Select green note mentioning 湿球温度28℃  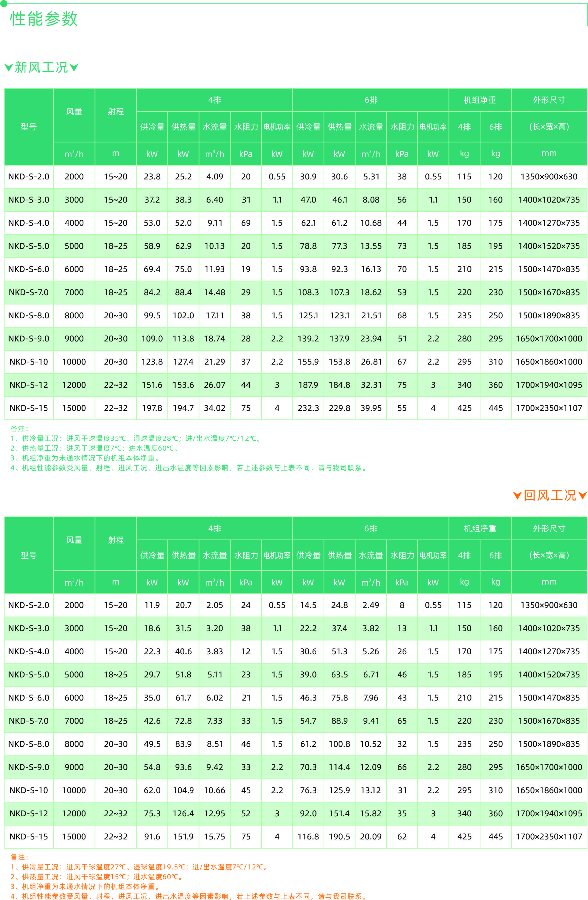tap(136, 438)
